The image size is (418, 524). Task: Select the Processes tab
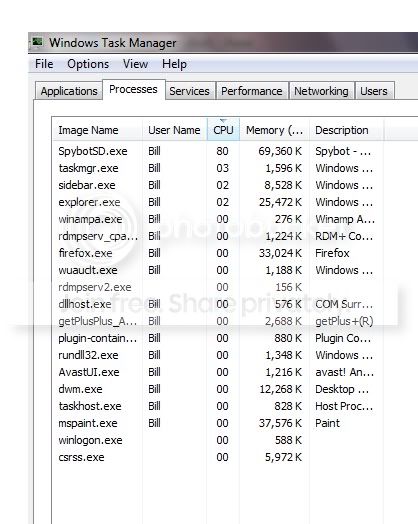pos(133,89)
